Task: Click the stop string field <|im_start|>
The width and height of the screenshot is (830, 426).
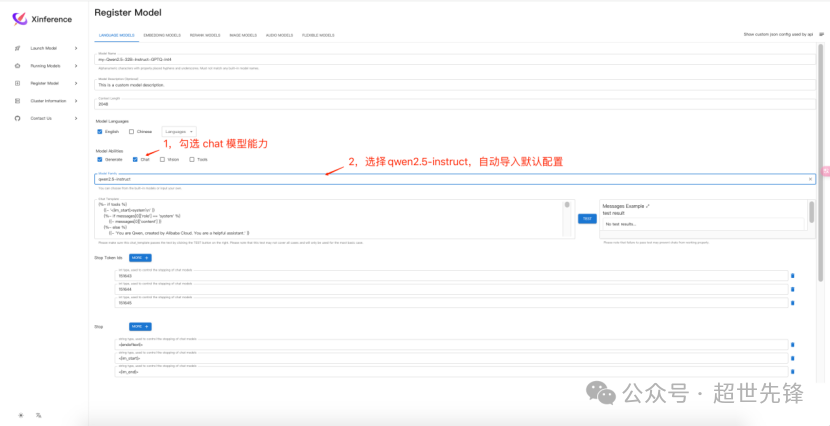Action: click(452, 358)
